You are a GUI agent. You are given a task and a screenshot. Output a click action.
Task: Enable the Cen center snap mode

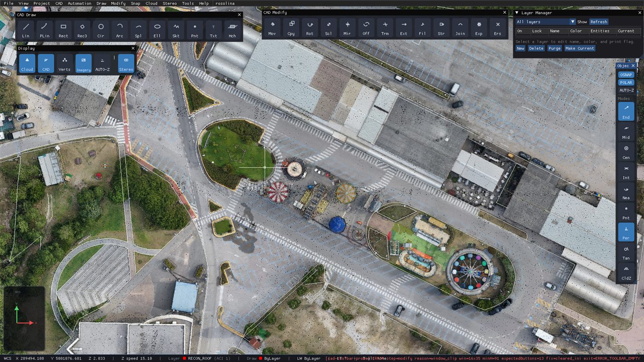(x=626, y=152)
